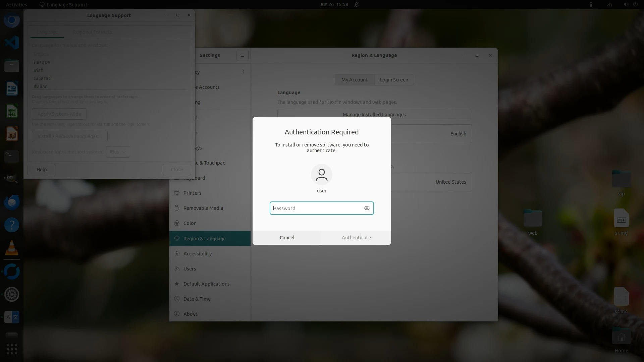644x362 pixels.
Task: Open Color settings panel
Action: click(x=189, y=223)
